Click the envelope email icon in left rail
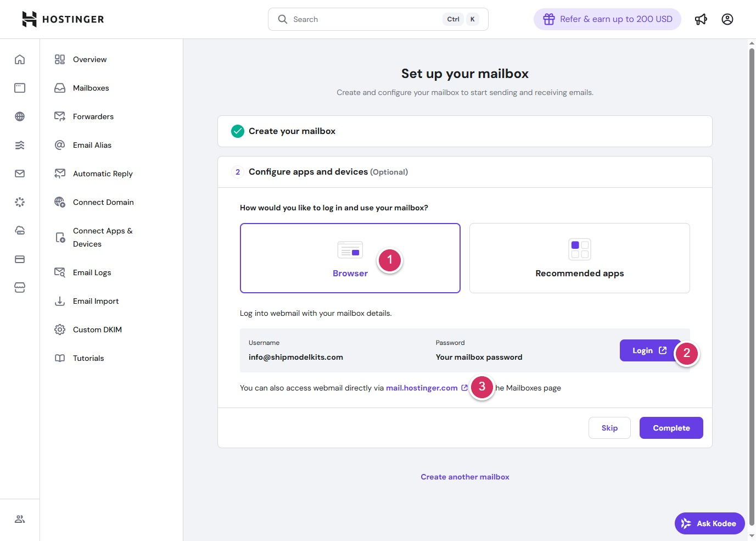756x541 pixels. (20, 174)
